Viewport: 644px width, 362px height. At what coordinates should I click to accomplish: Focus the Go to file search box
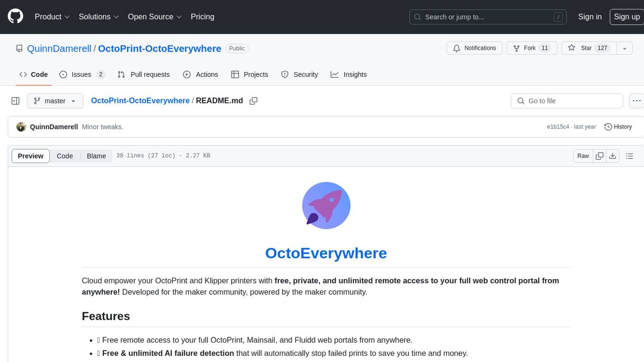(x=567, y=101)
